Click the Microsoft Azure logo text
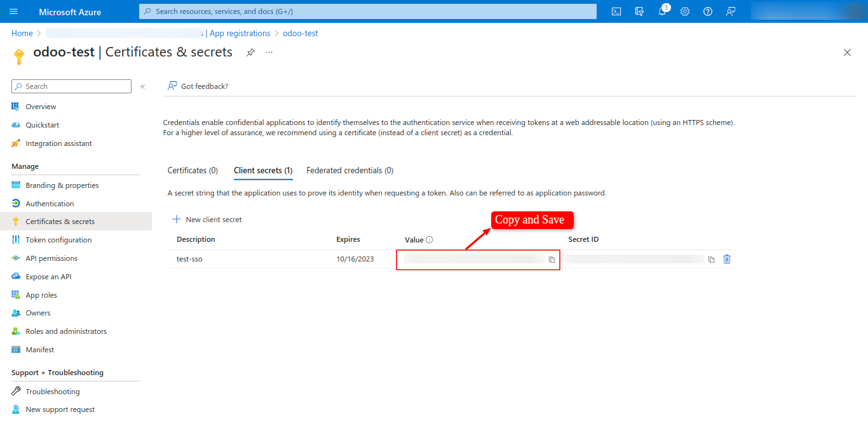 [70, 12]
